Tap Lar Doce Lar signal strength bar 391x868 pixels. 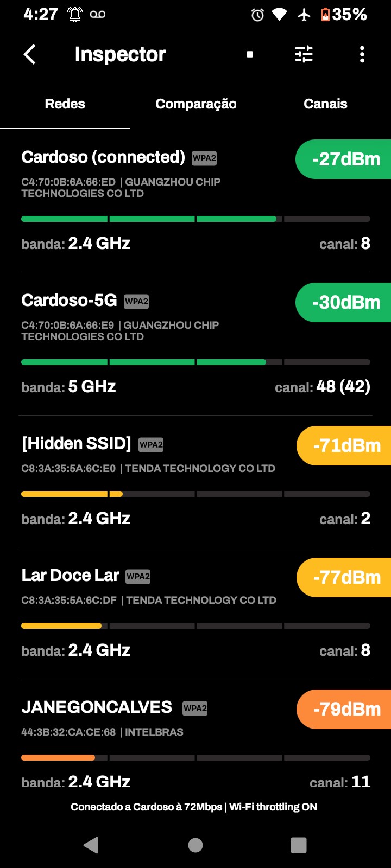(x=195, y=626)
